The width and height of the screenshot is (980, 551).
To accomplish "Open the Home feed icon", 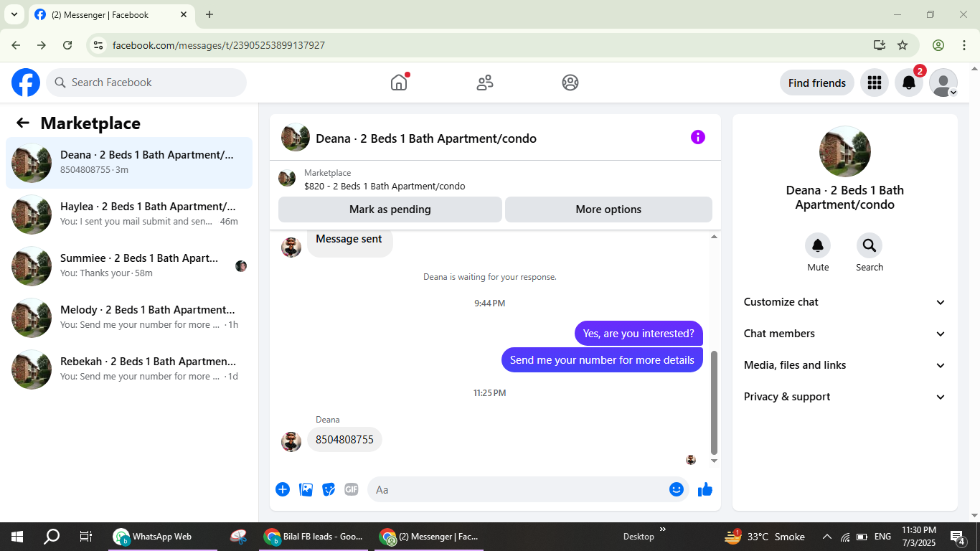I will tap(399, 83).
